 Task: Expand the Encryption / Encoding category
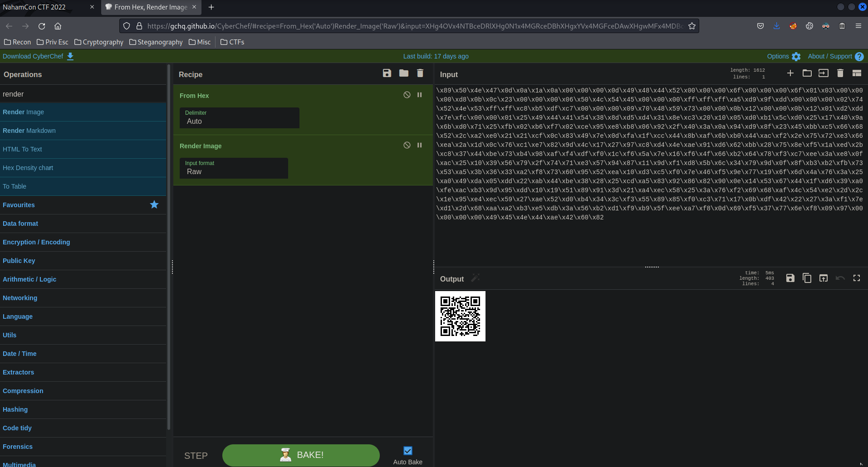(83, 242)
